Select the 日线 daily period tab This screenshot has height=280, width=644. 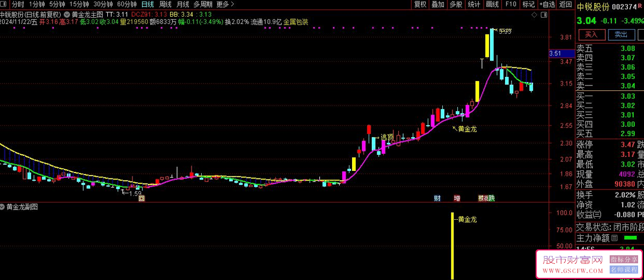pyautogui.click(x=148, y=4)
